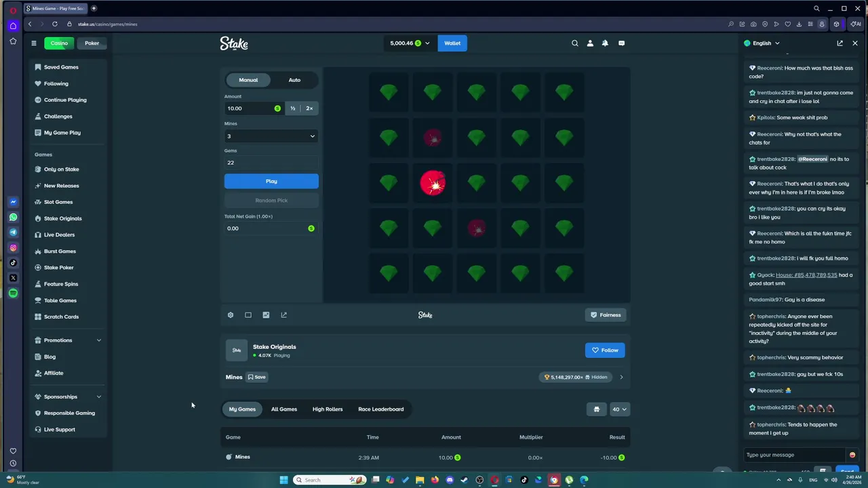
Task: Open game settings gear below board
Action: 231,315
